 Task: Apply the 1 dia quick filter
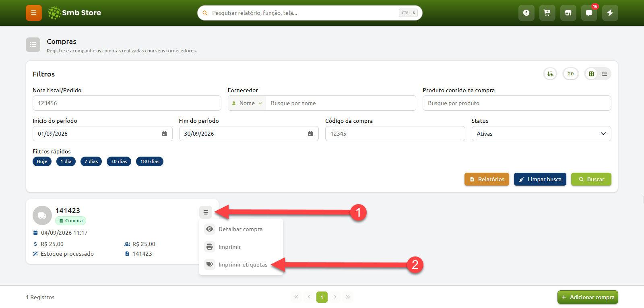pyautogui.click(x=66, y=161)
